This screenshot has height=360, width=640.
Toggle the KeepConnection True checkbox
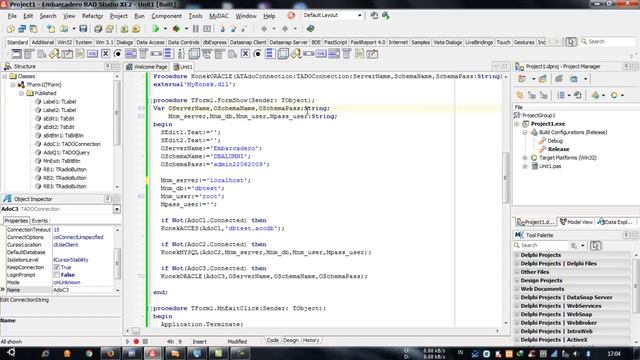57,267
